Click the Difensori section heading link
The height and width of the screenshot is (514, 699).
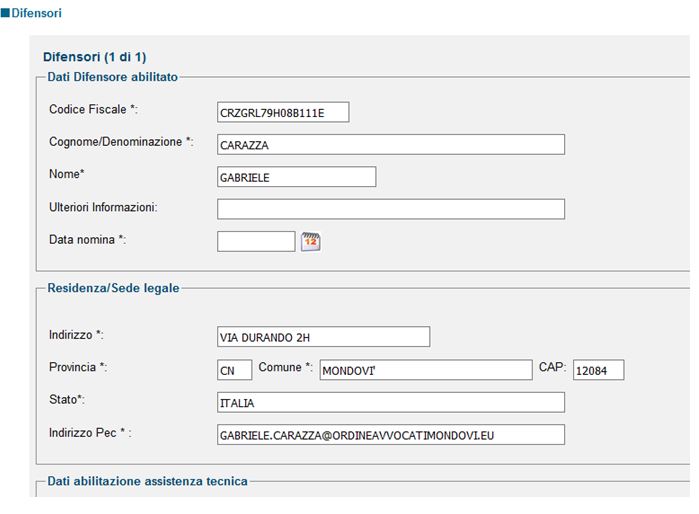[x=37, y=13]
